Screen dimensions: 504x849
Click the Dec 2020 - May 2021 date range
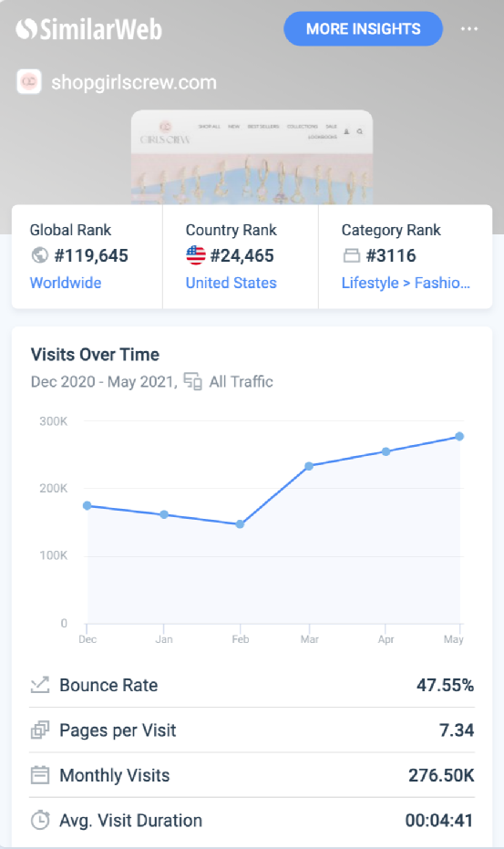pyautogui.click(x=102, y=381)
